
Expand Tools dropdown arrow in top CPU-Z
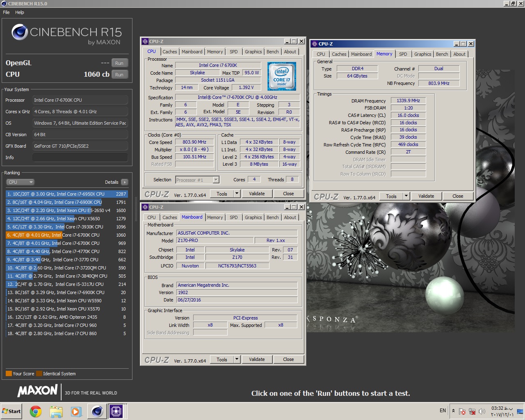[x=237, y=194]
